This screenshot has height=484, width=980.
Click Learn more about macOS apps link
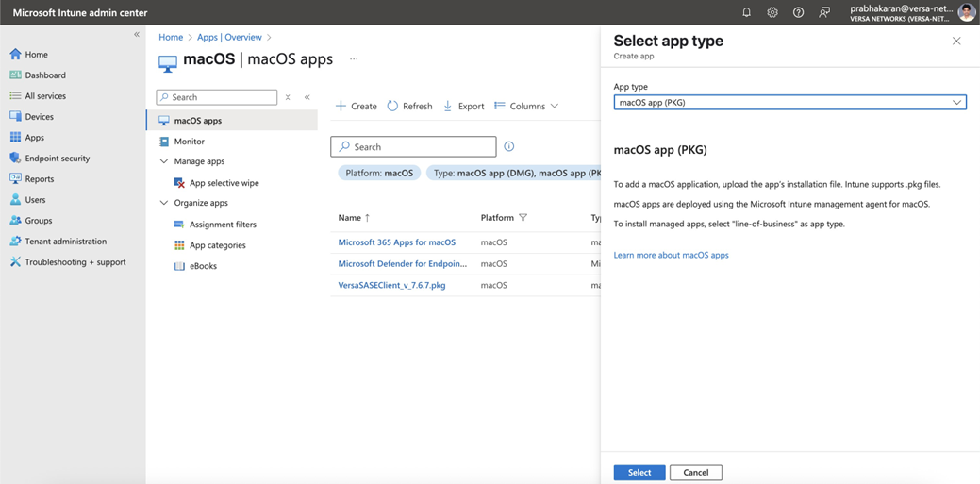click(671, 255)
